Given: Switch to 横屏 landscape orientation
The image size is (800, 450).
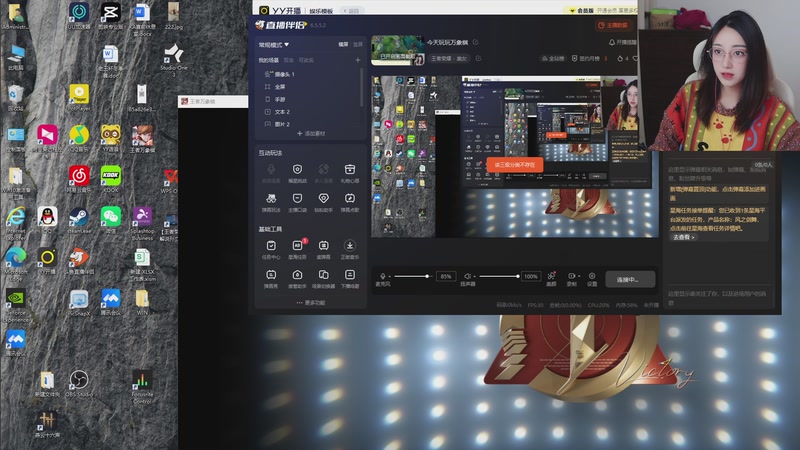Looking at the screenshot, I should 343,44.
